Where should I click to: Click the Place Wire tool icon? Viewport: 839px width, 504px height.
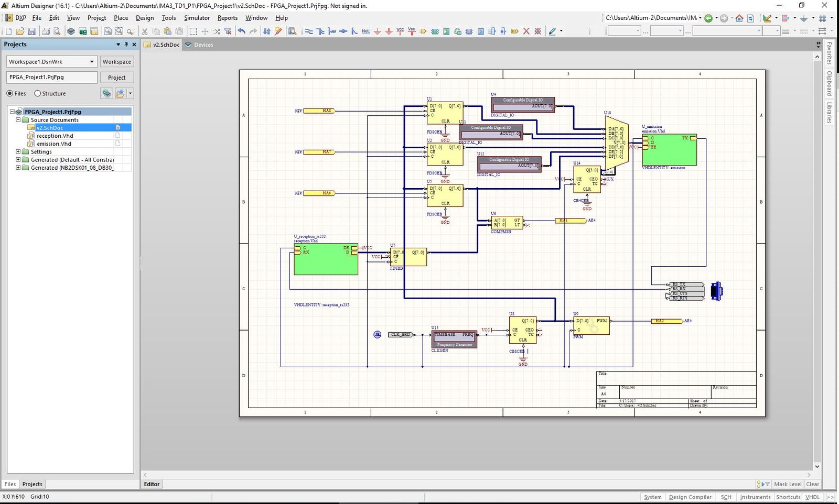[x=309, y=31]
